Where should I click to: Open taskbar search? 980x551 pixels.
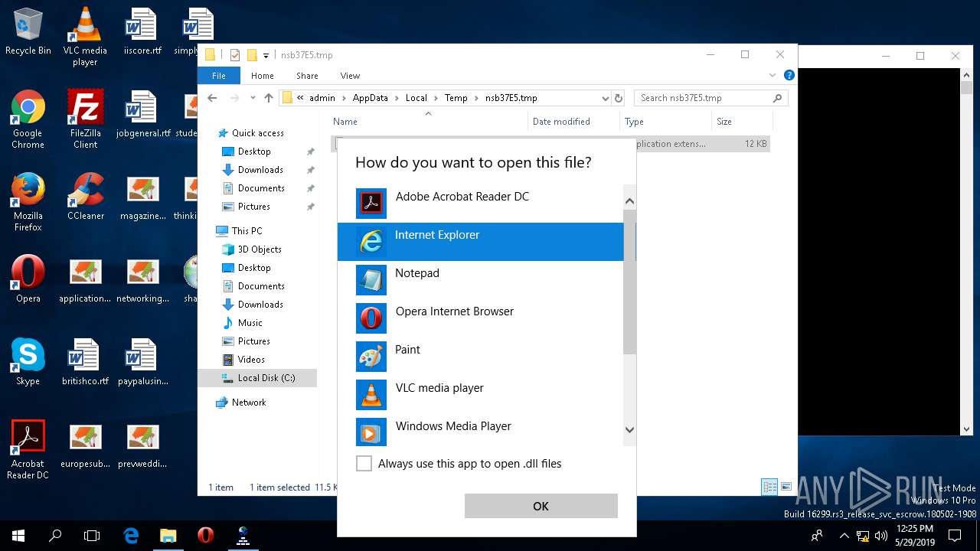point(55,536)
